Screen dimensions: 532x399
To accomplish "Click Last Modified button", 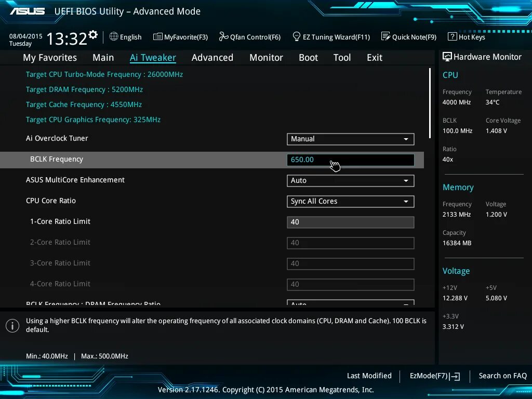I will tap(369, 376).
